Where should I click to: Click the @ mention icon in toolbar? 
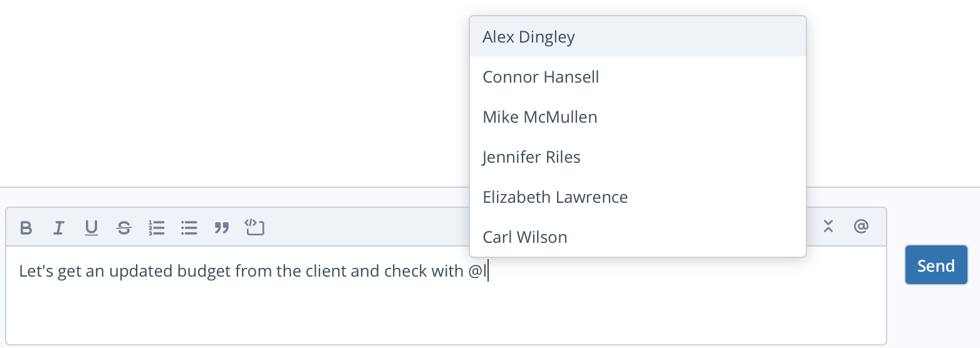[861, 226]
